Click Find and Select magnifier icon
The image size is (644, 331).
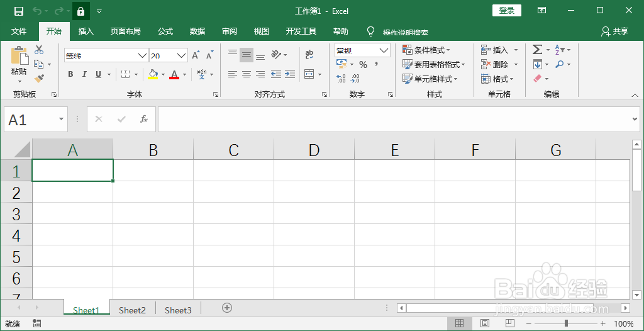[x=559, y=64]
